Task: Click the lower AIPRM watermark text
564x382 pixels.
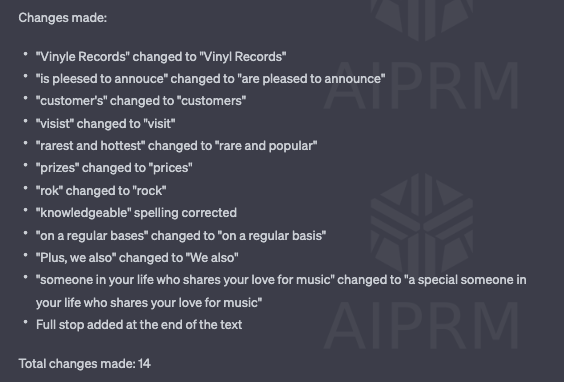Action: click(421, 325)
